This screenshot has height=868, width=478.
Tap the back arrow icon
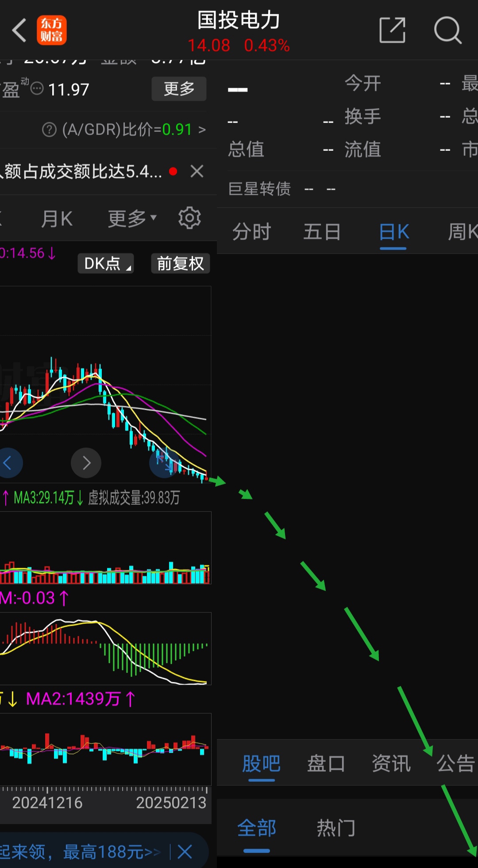tap(19, 30)
